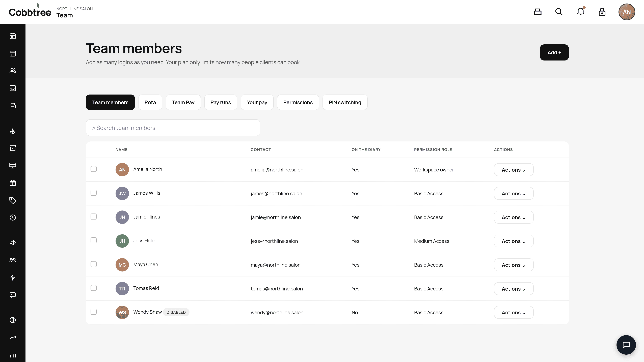Tick the checkbox for Jess Hale
Screen dimensions: 644x362
pos(94,240)
